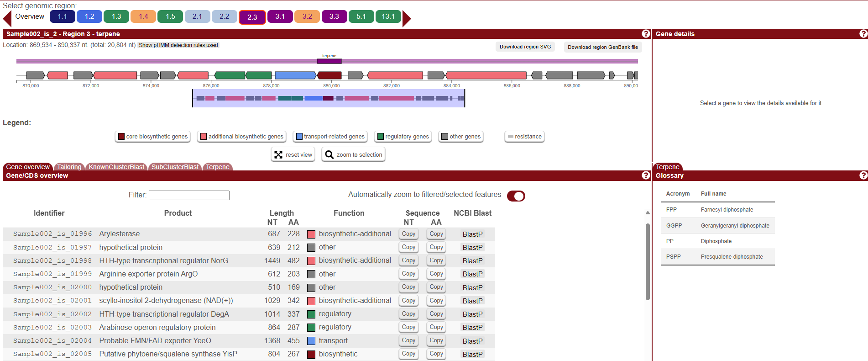This screenshot has width=868, height=361.
Task: Go to previous genomic region with left arrow
Action: pyautogui.click(x=7, y=18)
